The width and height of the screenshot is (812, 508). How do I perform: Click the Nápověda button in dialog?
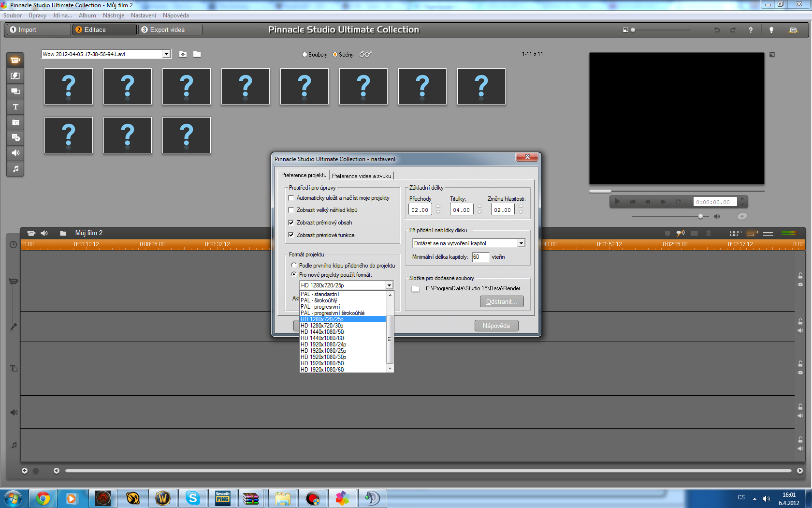point(496,326)
